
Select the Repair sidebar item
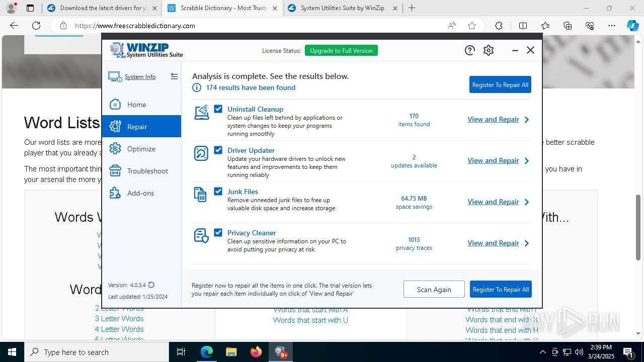click(x=141, y=127)
